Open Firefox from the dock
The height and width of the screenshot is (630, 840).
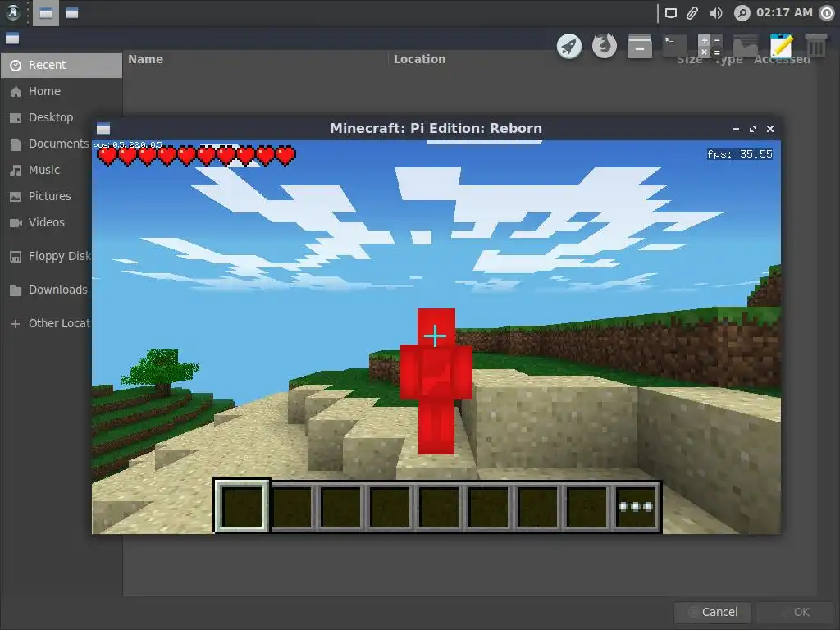605,46
